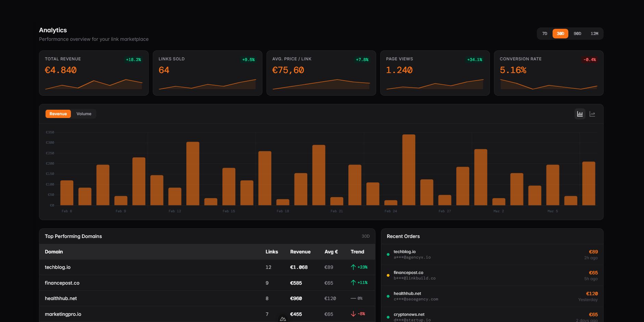Open the 30D period selector in Top Performing Domains
Screen dimensions: 644x322
365,236
